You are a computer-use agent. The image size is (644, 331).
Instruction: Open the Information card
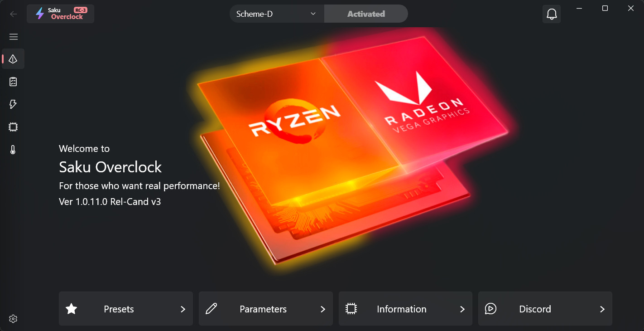(405, 309)
